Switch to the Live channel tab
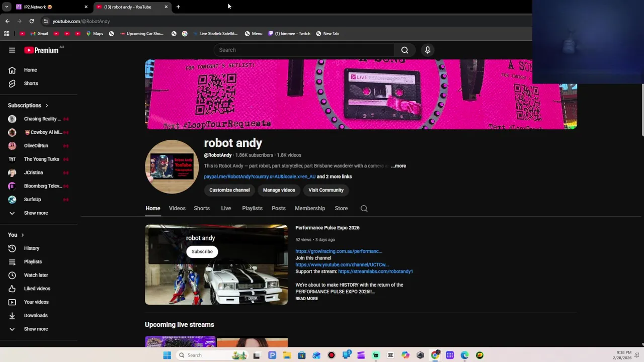 (x=226, y=209)
